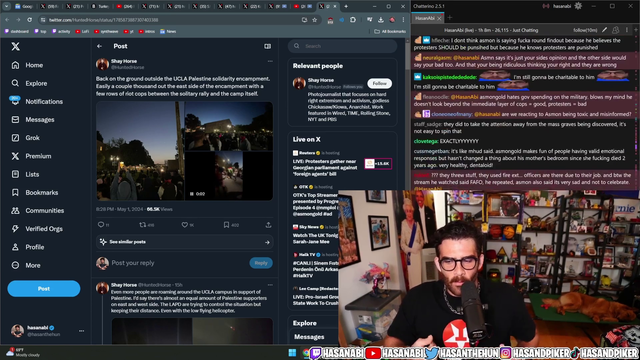Click the reply comment icon on post

[101, 225]
